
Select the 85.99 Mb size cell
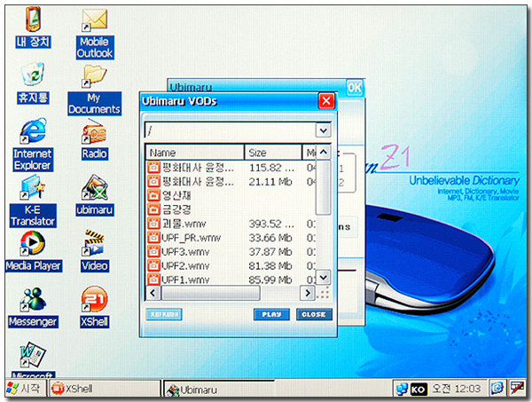point(270,280)
